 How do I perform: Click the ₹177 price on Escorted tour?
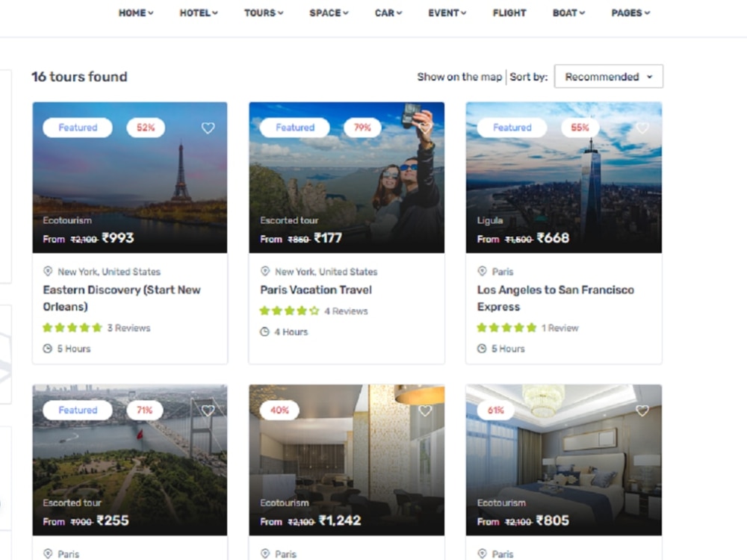[x=328, y=238]
